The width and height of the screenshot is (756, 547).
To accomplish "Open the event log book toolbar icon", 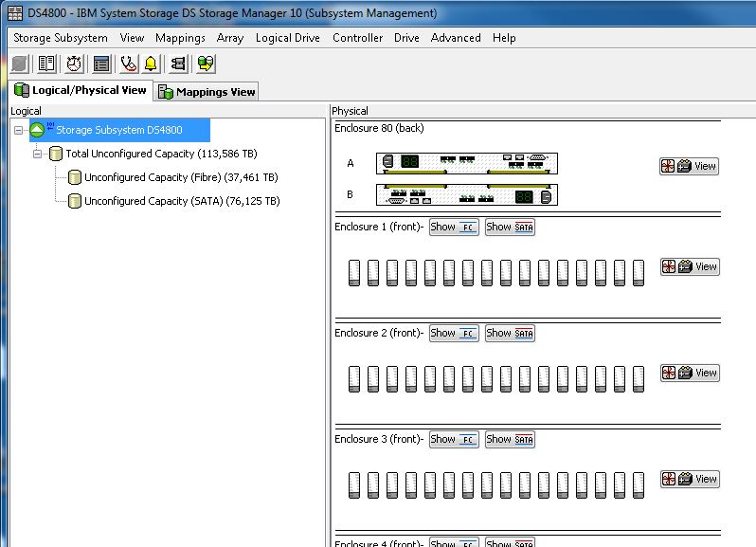I will (46, 64).
